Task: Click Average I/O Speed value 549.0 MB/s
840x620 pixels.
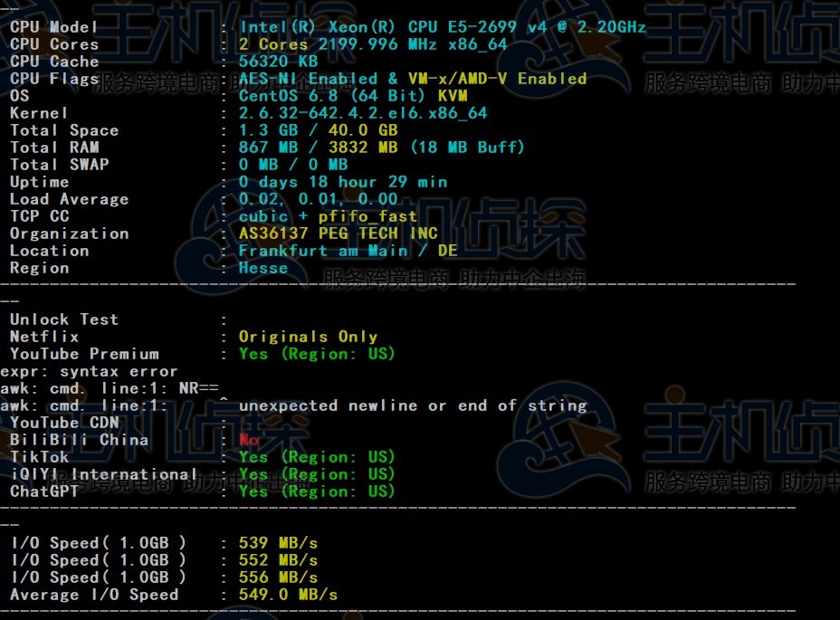Action: (x=288, y=595)
